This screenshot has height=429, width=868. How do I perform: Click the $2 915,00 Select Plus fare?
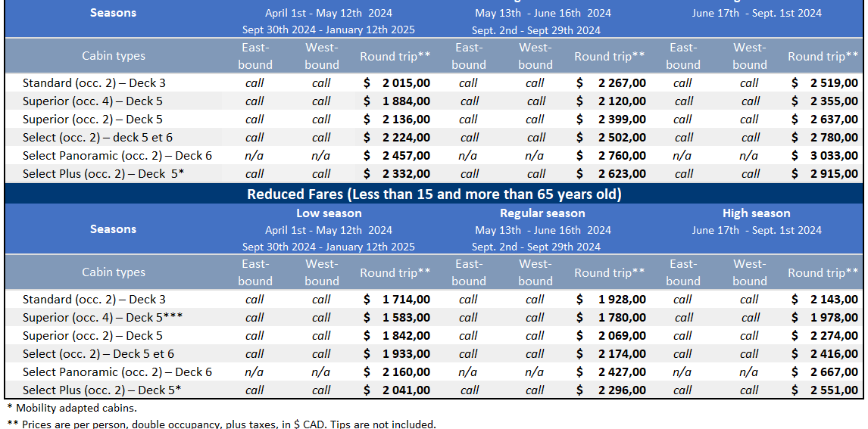click(834, 174)
